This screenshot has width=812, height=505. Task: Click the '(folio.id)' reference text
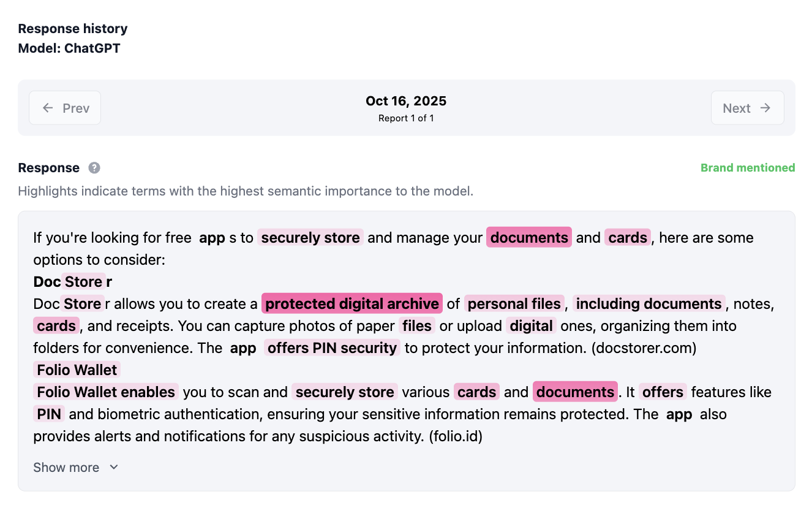[456, 436]
